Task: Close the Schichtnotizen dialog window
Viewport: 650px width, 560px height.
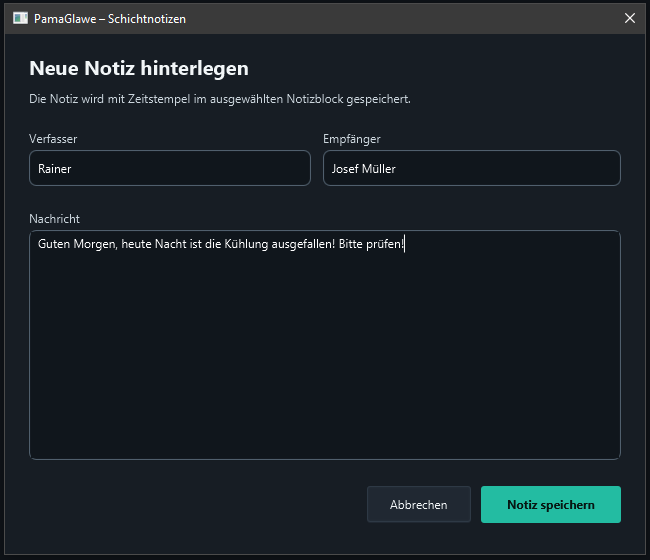Action: pos(630,18)
